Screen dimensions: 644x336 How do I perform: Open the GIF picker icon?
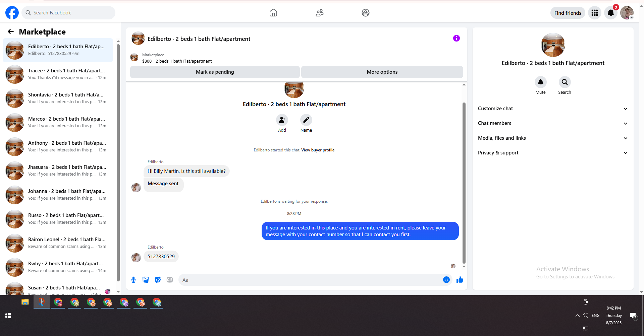tap(170, 280)
